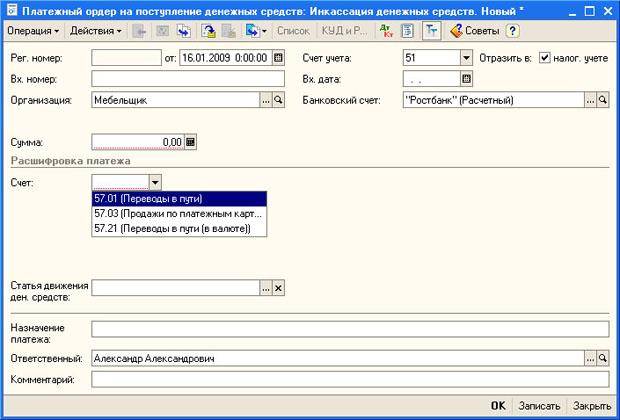620x420 pixels.
Task: Open the calendar picker beside the date field
Action: 278,57
